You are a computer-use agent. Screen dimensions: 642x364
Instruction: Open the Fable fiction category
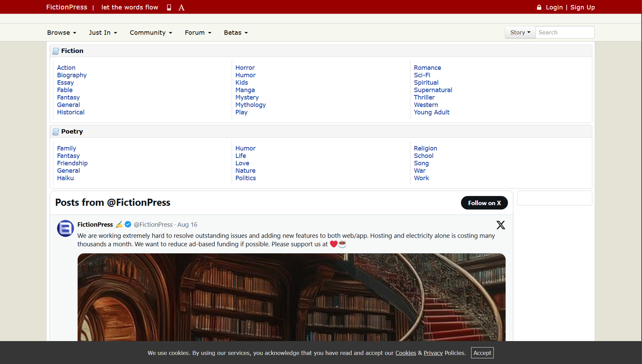click(65, 90)
